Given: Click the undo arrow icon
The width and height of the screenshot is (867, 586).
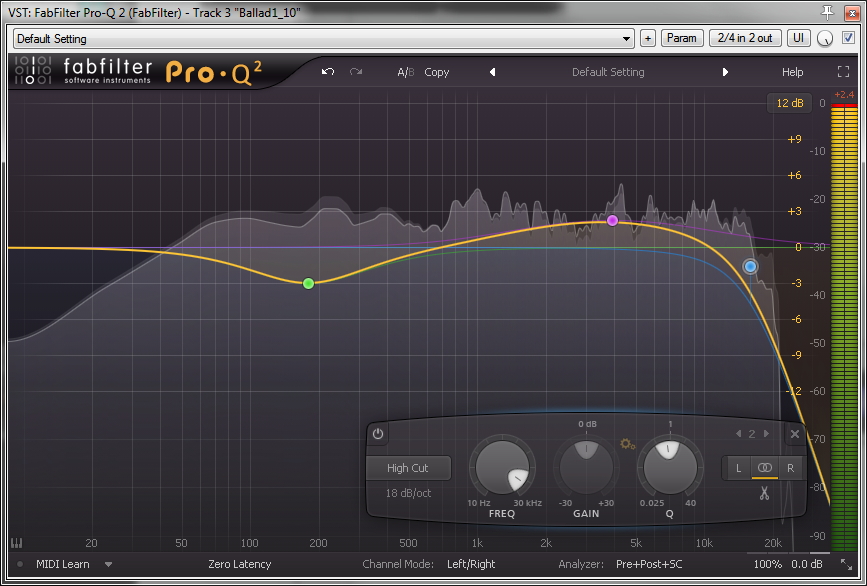Looking at the screenshot, I should click(328, 72).
